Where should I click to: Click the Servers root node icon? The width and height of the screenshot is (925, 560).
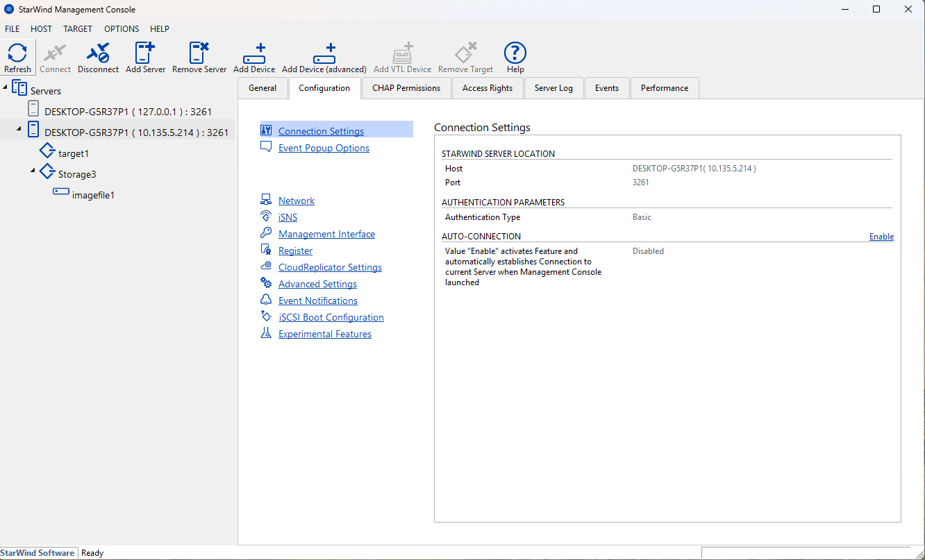pos(19,89)
